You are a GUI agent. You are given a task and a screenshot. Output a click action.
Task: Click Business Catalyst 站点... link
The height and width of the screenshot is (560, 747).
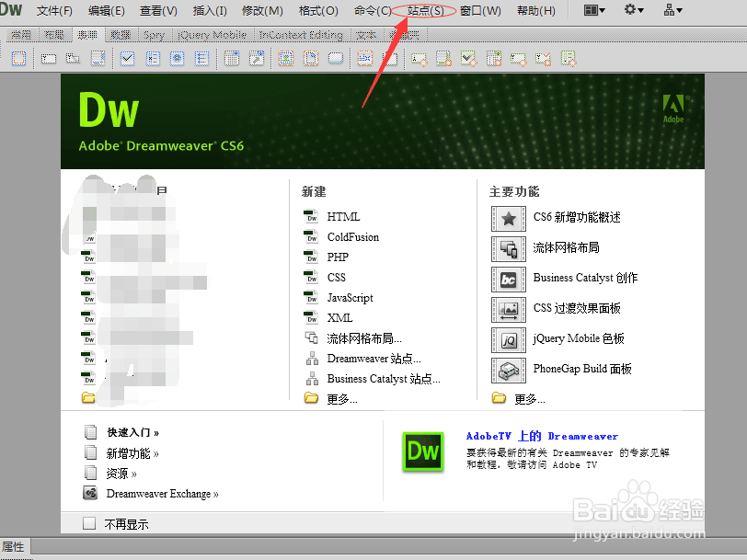tap(384, 379)
